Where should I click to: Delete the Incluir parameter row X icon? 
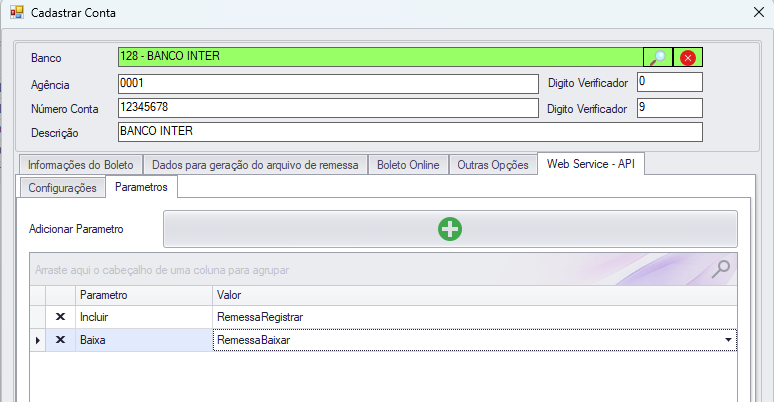coord(60,317)
